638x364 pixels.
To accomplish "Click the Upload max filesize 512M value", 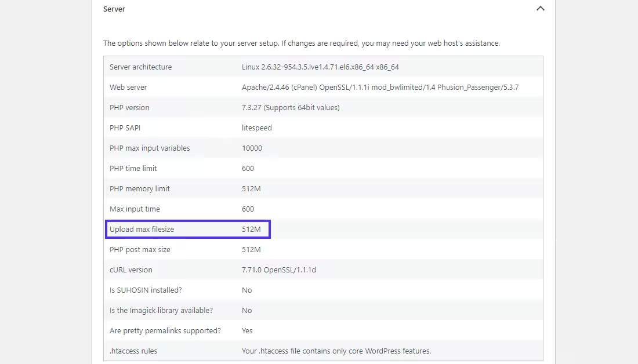I will 251,230.
